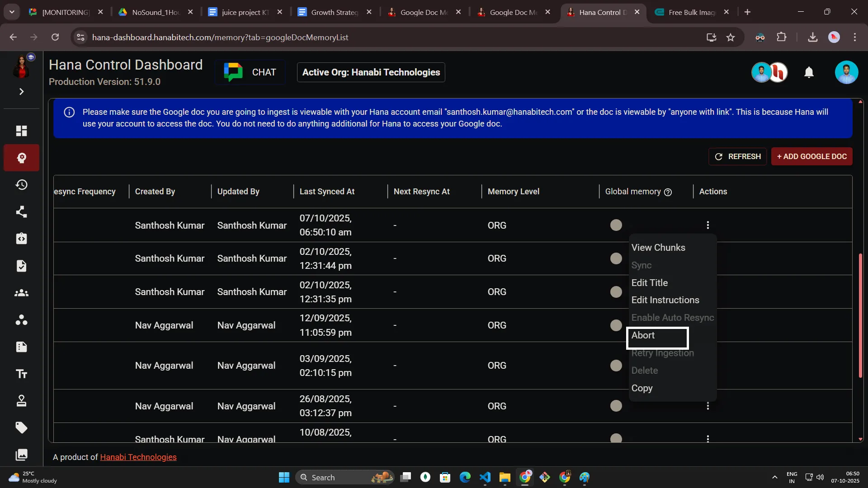The image size is (868, 488).
Task: Open the History icon in the sidebar
Action: (x=21, y=184)
